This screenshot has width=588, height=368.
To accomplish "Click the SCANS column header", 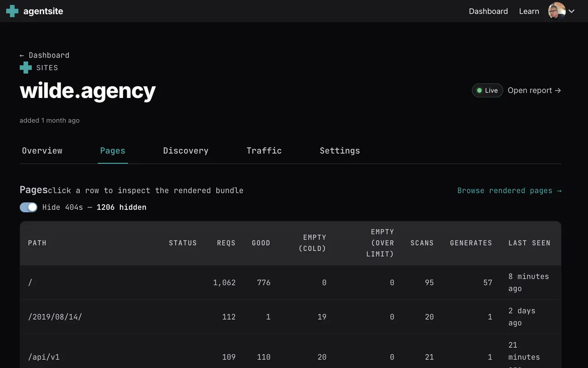I will (422, 243).
